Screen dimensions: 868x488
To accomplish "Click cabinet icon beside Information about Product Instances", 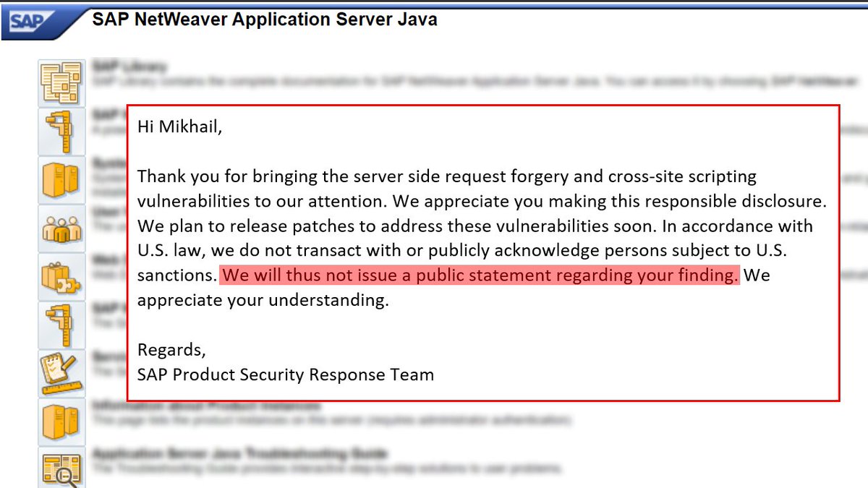I will pyautogui.click(x=61, y=421).
